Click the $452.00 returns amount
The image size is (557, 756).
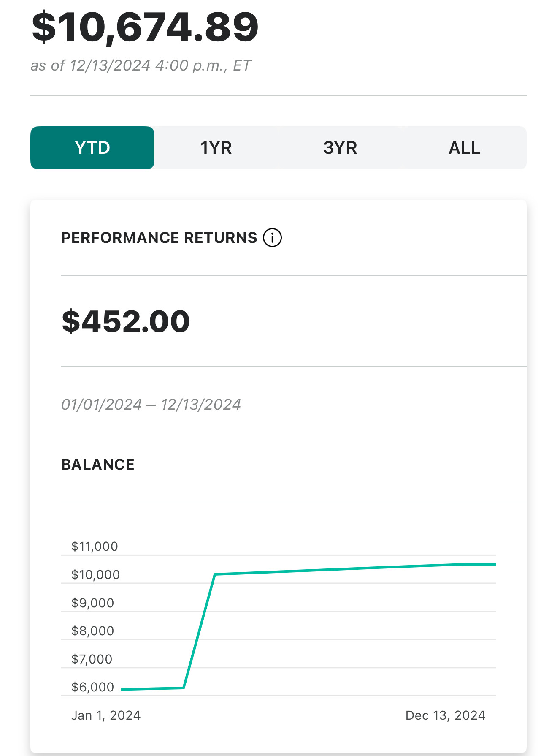tap(126, 321)
